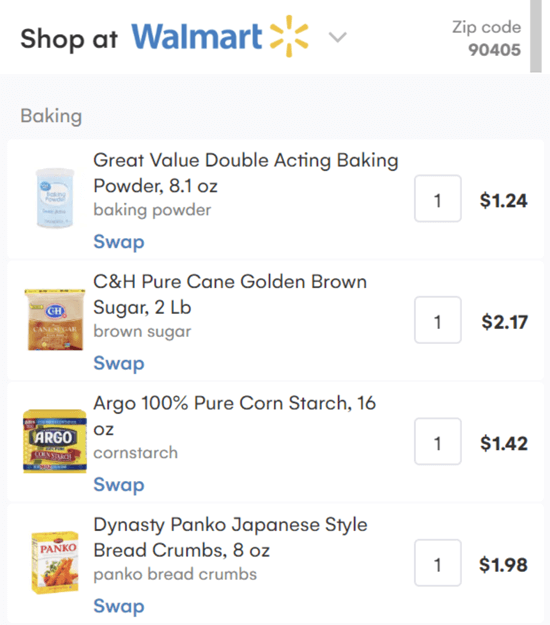Viewport: 550px width, 625px height.
Task: Open C&H Pure Cane Golden Brown Sugar title
Action: pos(230,294)
